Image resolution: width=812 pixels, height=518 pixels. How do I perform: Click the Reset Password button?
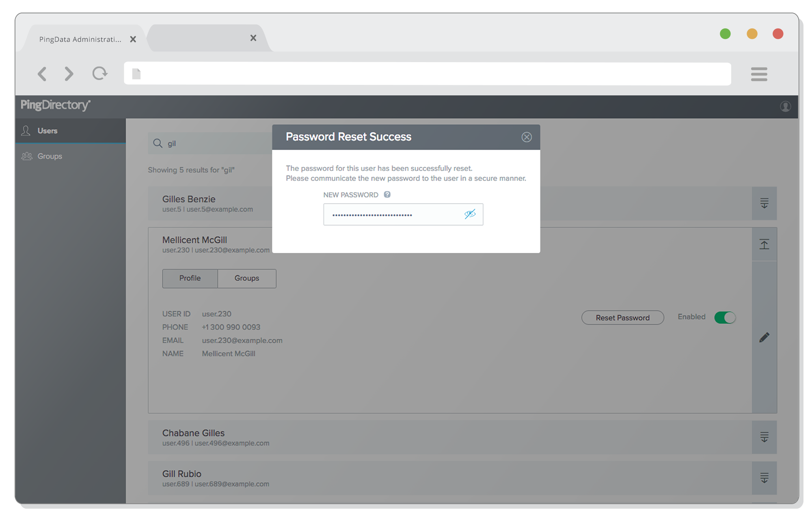pyautogui.click(x=622, y=317)
